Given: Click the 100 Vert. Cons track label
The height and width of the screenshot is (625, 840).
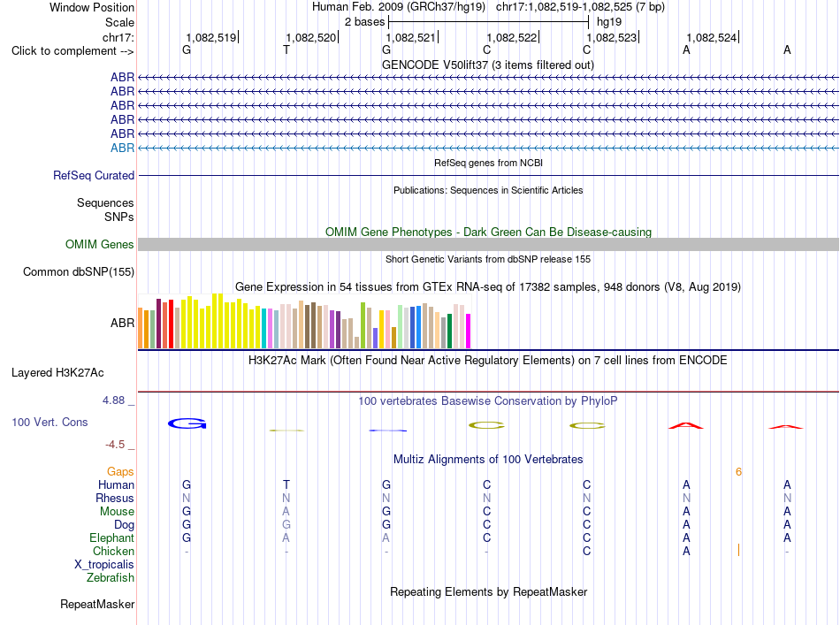Looking at the screenshot, I should coord(50,422).
